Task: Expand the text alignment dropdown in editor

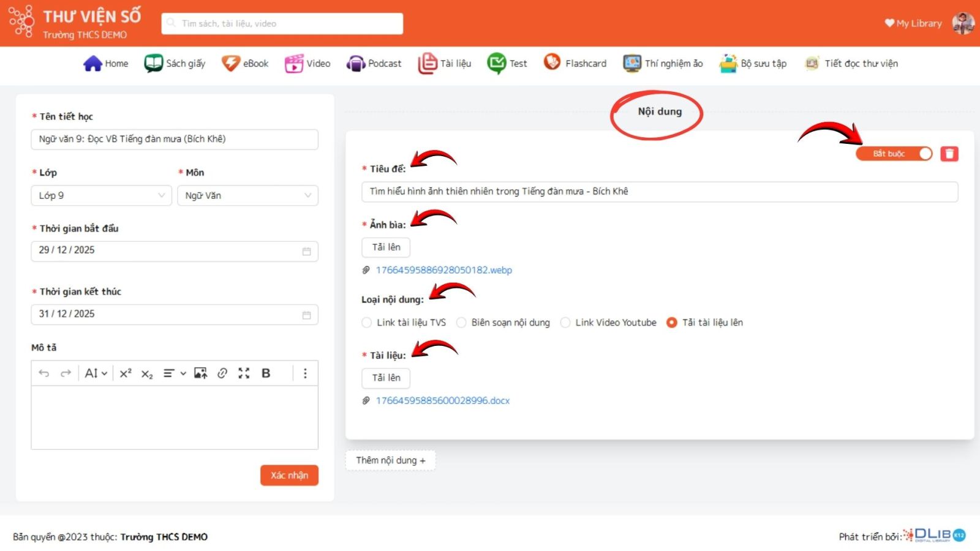Action: click(x=174, y=373)
